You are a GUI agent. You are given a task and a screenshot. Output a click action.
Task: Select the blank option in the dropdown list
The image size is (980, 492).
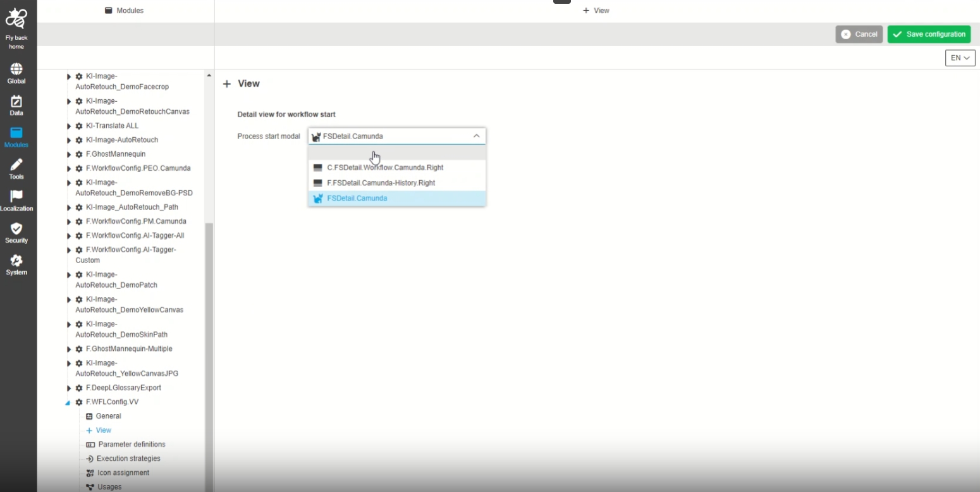(x=397, y=153)
